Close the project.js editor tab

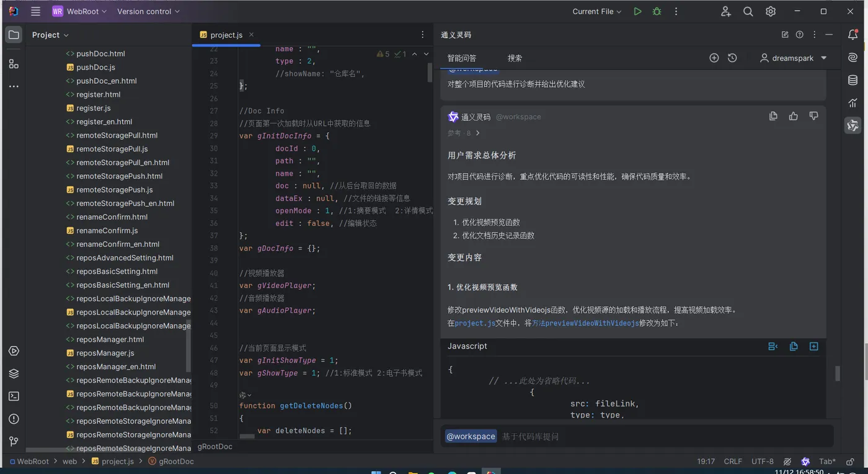click(250, 35)
